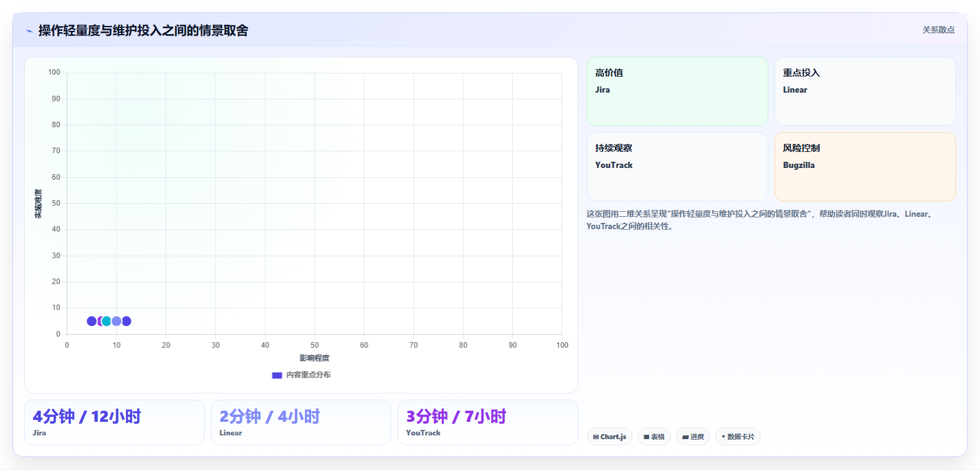Click the 4分钟 / 12小时 Jira stat card
Screen dimensions: 980x470
tap(114, 422)
